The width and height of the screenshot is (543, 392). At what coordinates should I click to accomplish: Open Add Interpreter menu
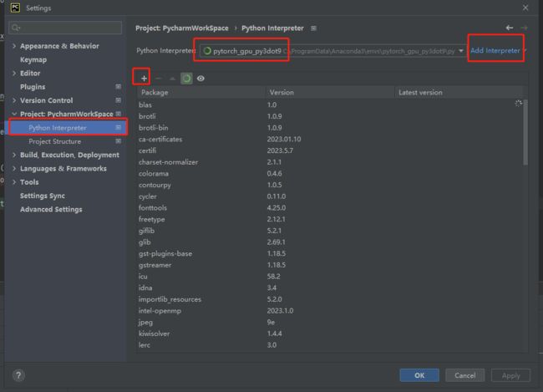pyautogui.click(x=497, y=51)
